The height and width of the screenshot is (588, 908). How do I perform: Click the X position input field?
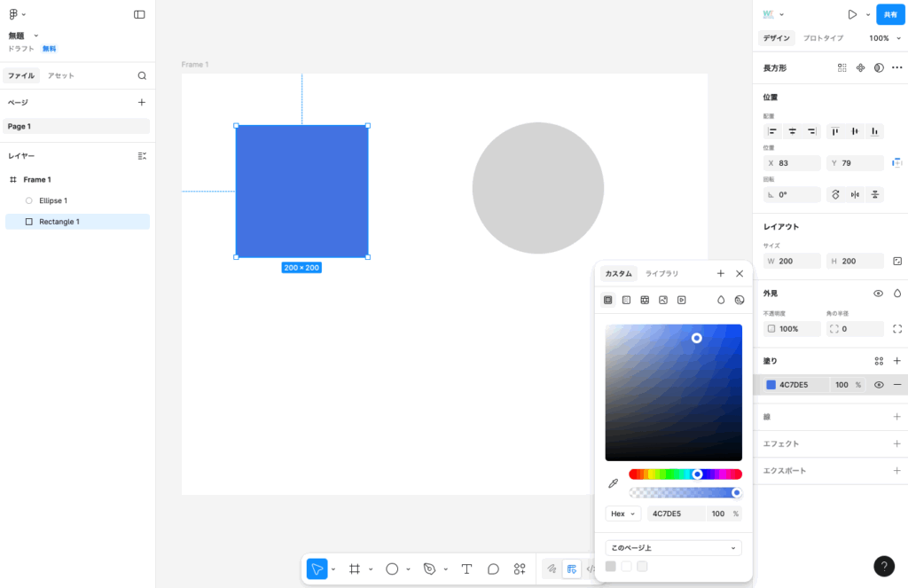pos(793,163)
